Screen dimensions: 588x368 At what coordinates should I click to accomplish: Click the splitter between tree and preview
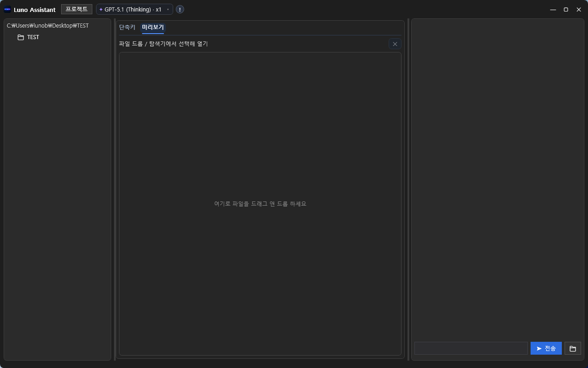pos(115,190)
